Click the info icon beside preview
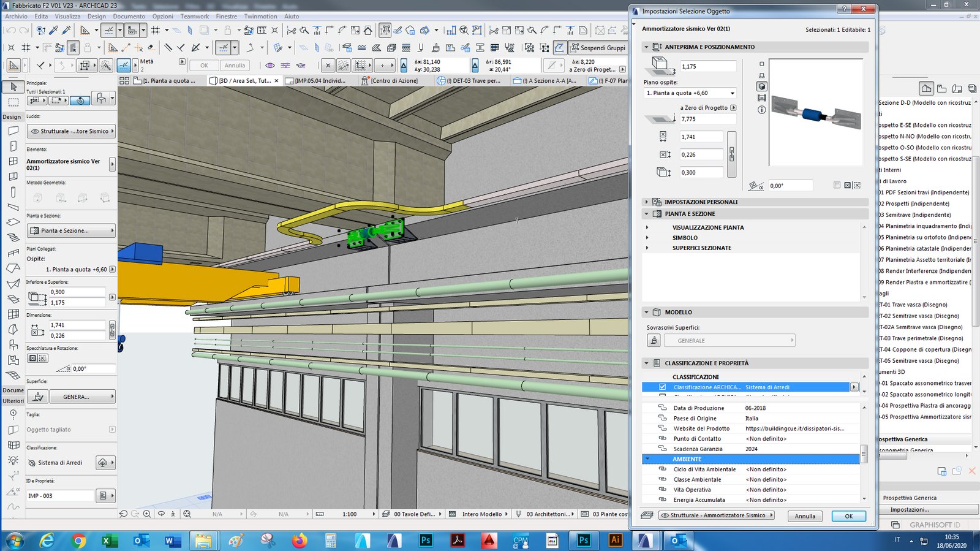The image size is (980, 551). (762, 110)
